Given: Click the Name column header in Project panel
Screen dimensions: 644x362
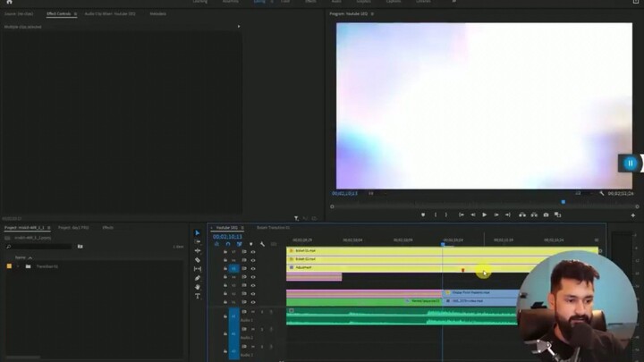Looking at the screenshot, I should pyautogui.click(x=21, y=257).
